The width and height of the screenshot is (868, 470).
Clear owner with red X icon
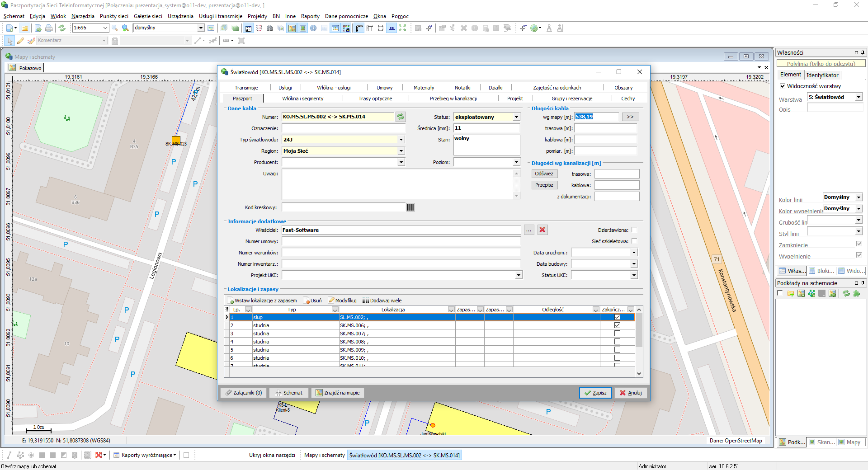click(542, 230)
